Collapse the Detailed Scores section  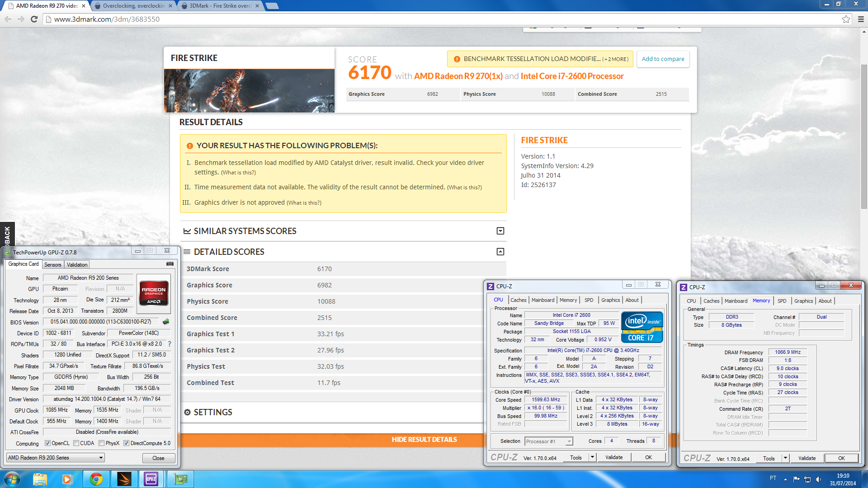pyautogui.click(x=500, y=252)
